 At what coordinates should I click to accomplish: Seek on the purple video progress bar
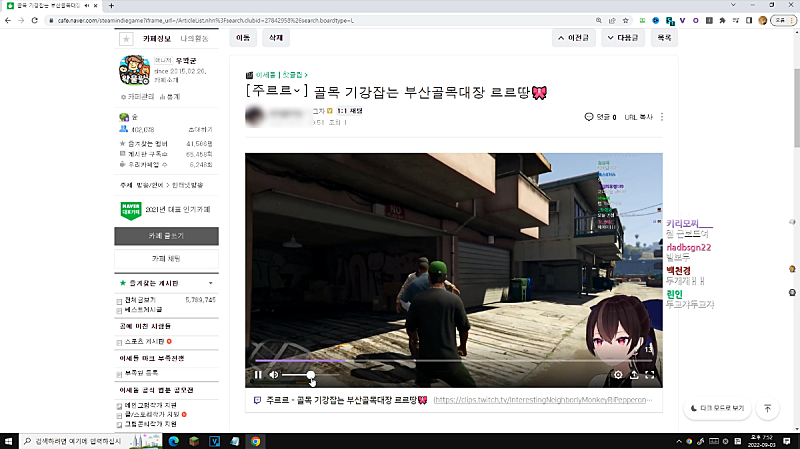pyautogui.click(x=454, y=360)
